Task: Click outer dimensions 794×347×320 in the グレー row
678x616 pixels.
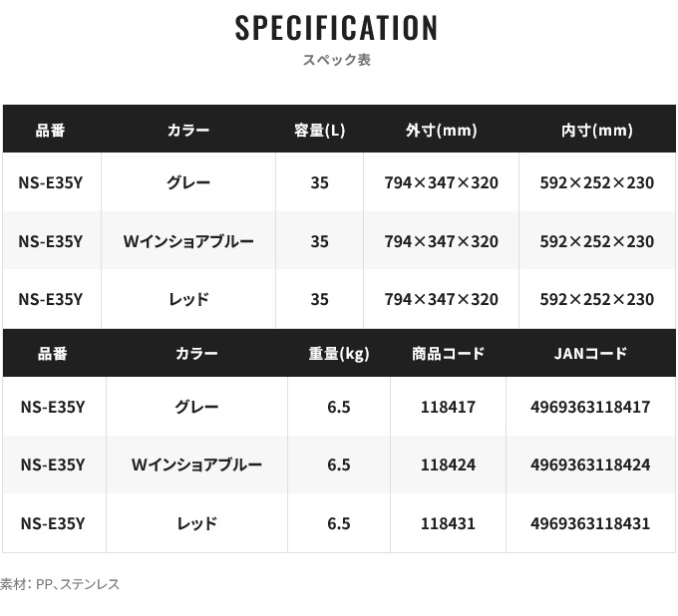Action: [x=441, y=183]
